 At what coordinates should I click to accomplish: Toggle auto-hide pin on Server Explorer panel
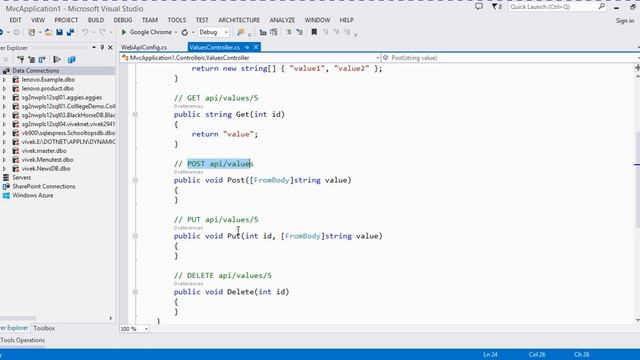(102, 48)
